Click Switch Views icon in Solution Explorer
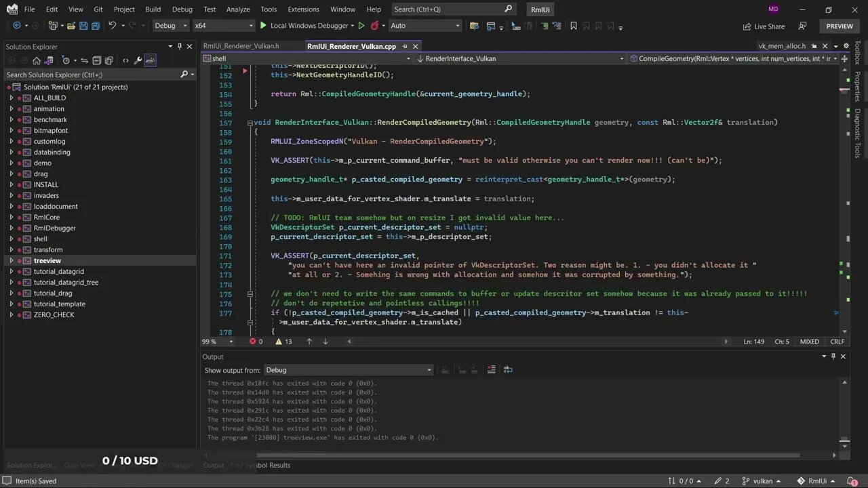 [50, 60]
